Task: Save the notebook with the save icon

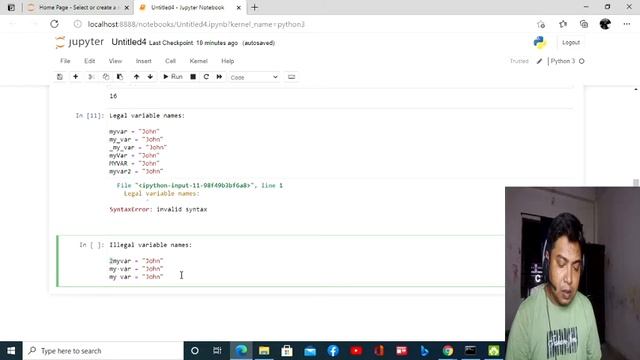Action: (x=60, y=77)
